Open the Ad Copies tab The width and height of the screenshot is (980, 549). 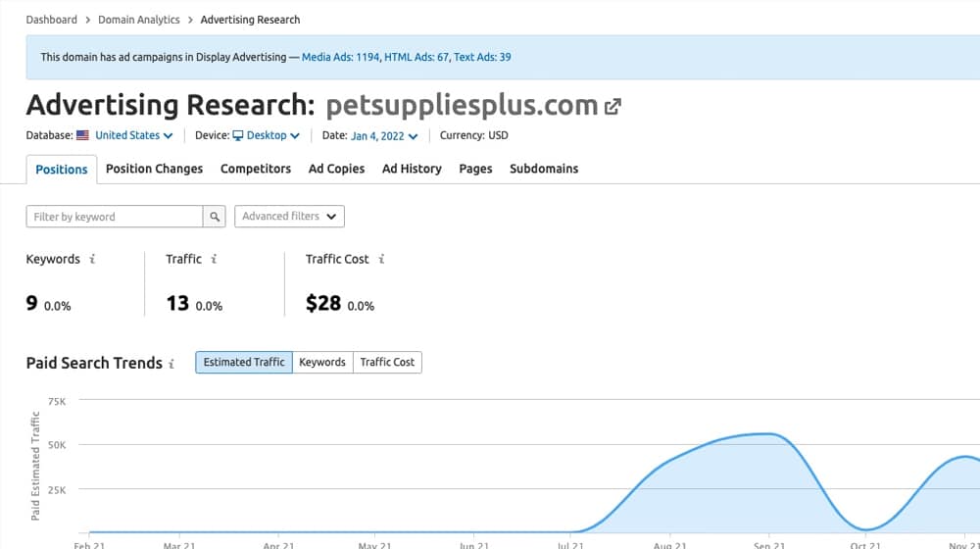[x=336, y=169]
